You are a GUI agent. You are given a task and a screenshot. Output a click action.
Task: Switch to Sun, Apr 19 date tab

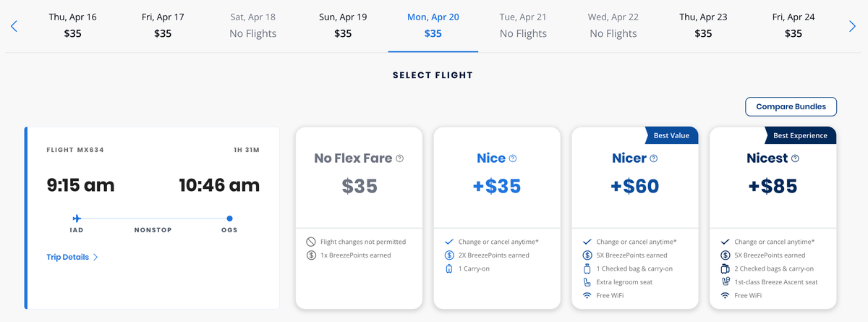(343, 25)
